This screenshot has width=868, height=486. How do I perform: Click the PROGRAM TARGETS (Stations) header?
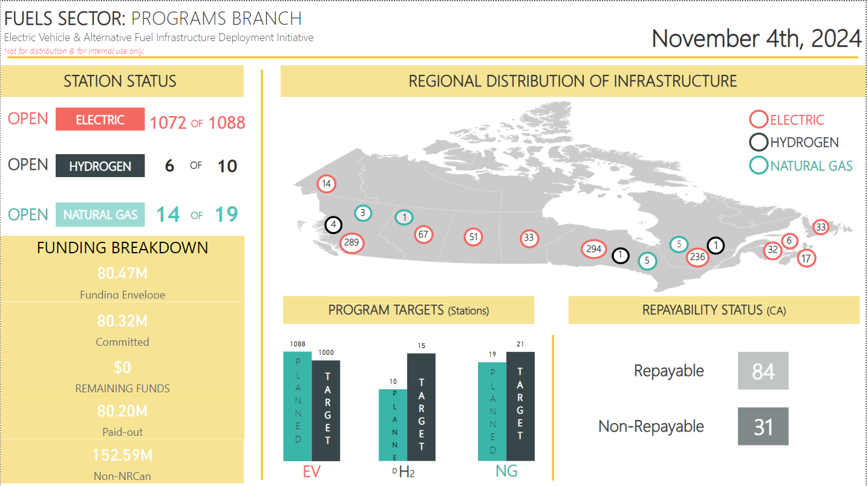[x=409, y=310]
